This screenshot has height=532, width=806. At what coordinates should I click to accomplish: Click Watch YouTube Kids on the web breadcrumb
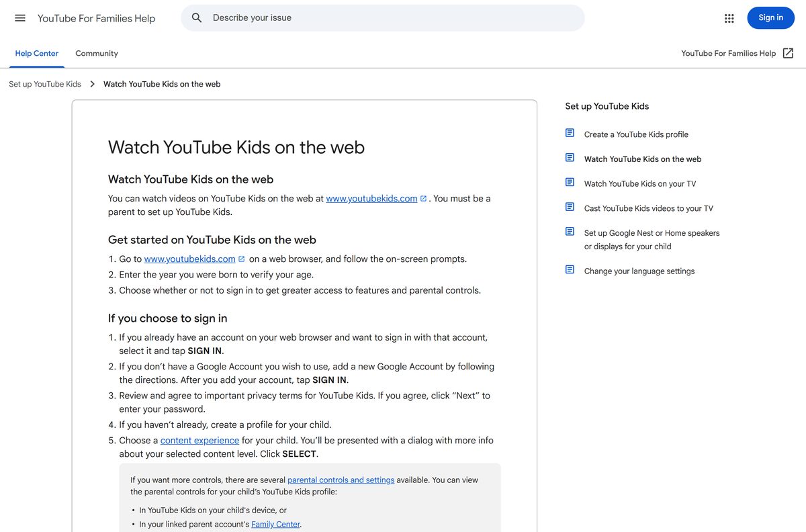coord(162,84)
